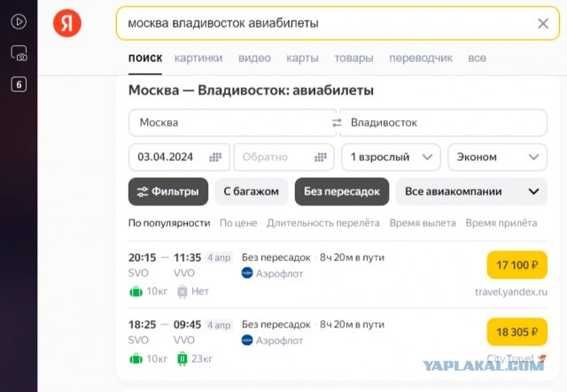Screen dimensions: 567x392
Task: Open the screenshot camera icon in the sidebar
Action: click(19, 53)
